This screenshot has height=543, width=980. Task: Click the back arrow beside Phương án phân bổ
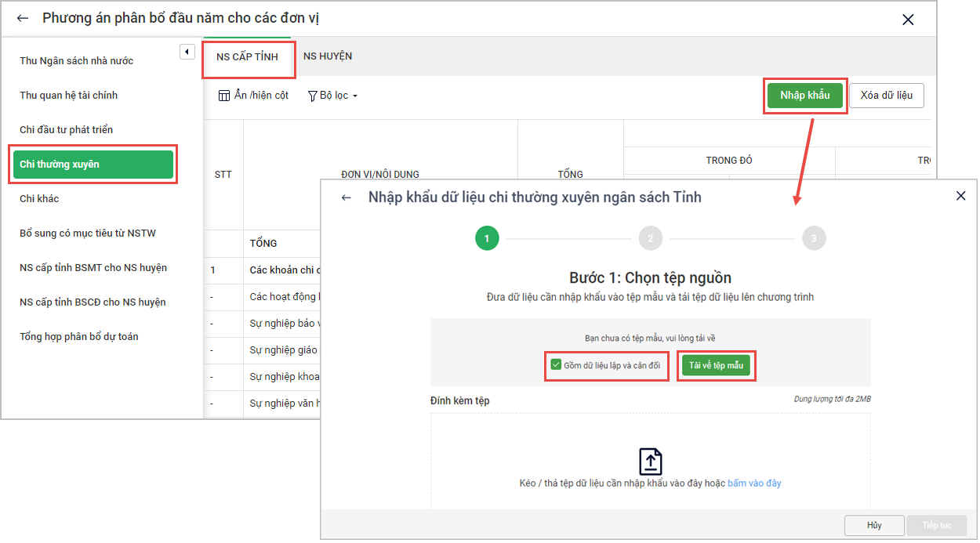[x=22, y=18]
